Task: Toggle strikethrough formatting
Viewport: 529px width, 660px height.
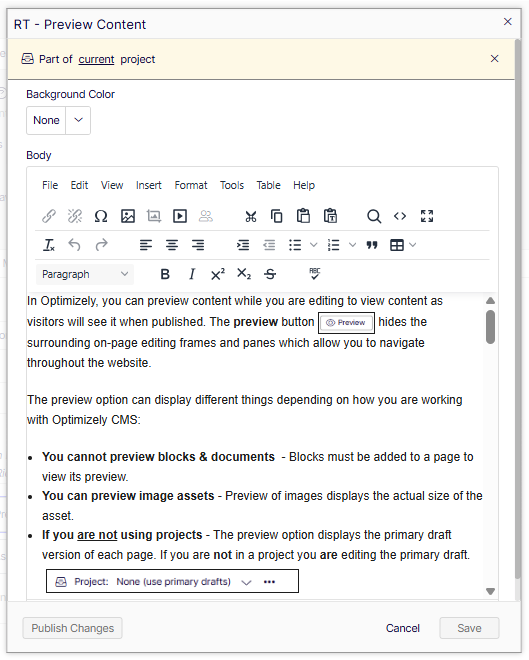Action: point(270,274)
